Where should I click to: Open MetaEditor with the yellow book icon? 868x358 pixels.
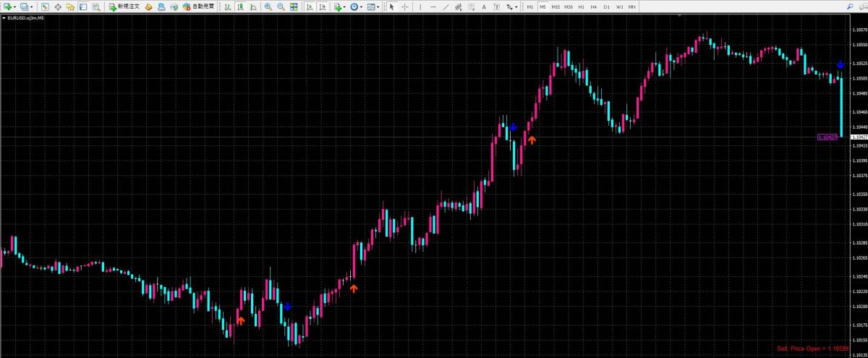click(x=148, y=7)
